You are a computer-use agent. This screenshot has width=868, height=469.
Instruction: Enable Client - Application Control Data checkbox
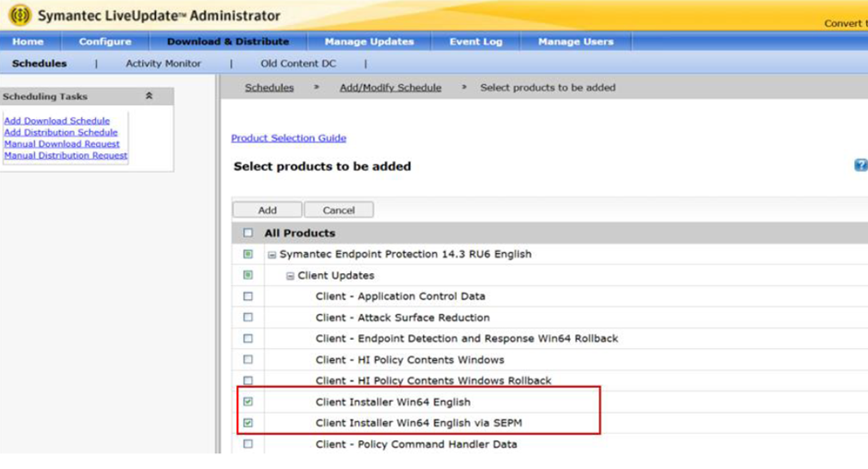pos(247,297)
